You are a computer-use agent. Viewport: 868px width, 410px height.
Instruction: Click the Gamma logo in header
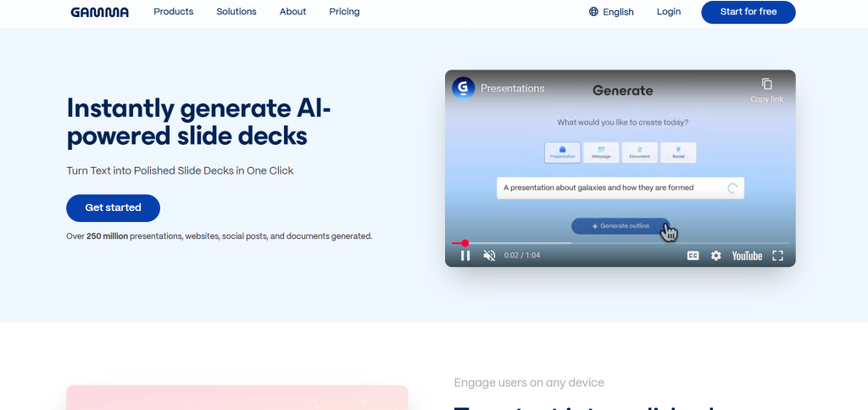(99, 12)
